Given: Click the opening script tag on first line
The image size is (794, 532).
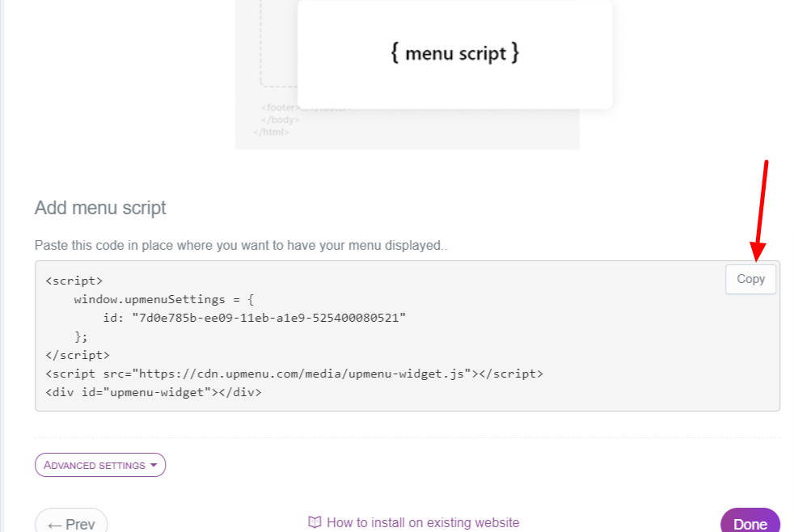Looking at the screenshot, I should point(74,281).
